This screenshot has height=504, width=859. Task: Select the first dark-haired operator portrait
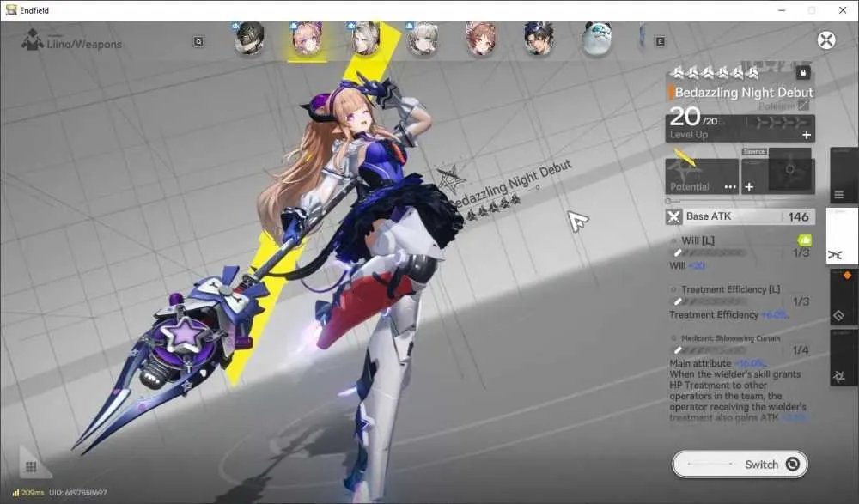coord(250,39)
